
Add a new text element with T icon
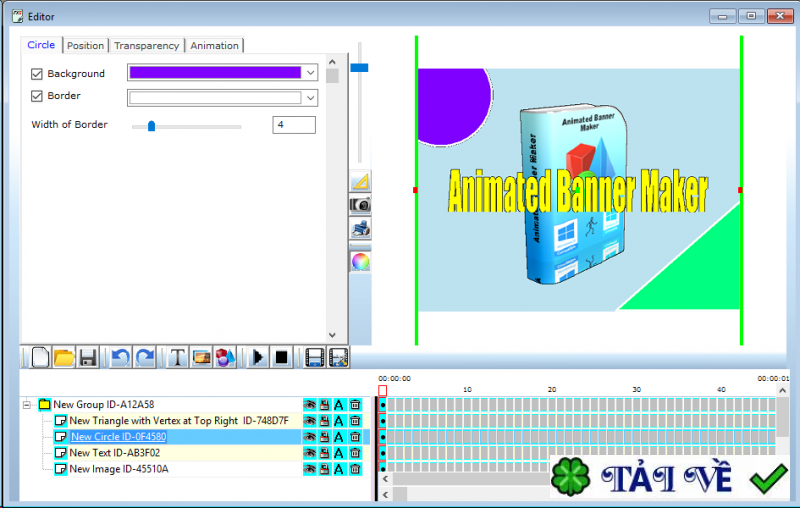(x=177, y=358)
